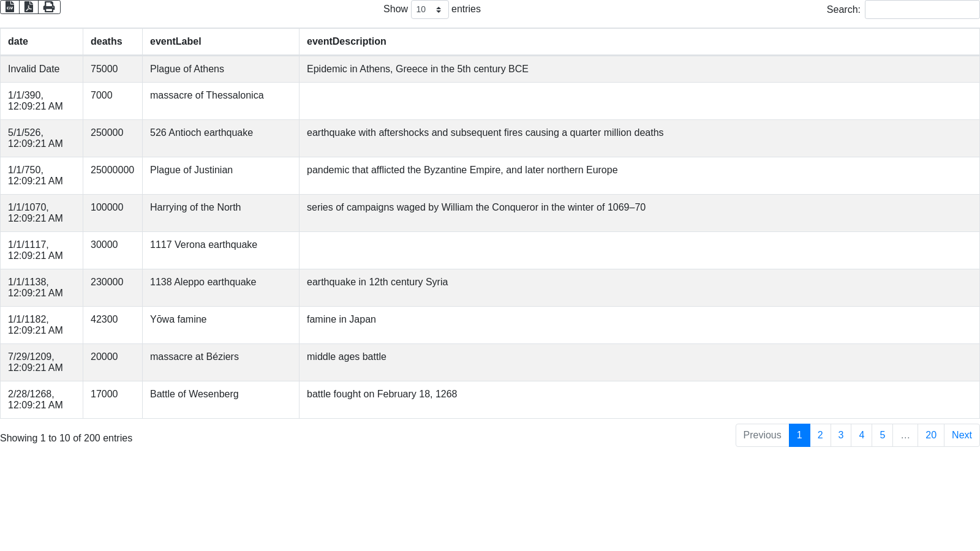Print the table using printer icon

click(x=49, y=7)
